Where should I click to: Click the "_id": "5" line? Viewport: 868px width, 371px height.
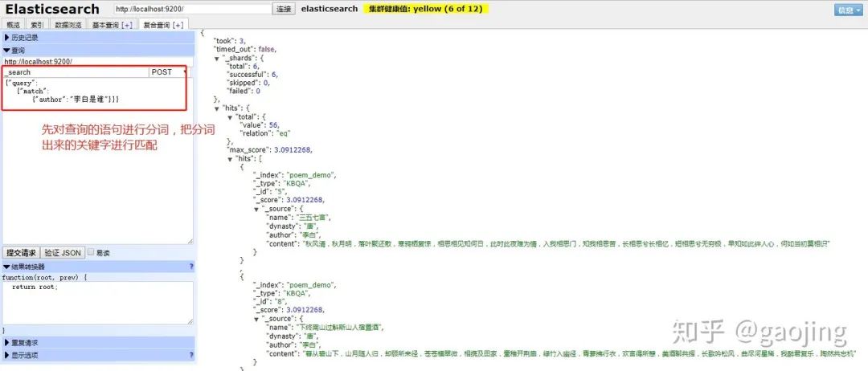(x=268, y=192)
